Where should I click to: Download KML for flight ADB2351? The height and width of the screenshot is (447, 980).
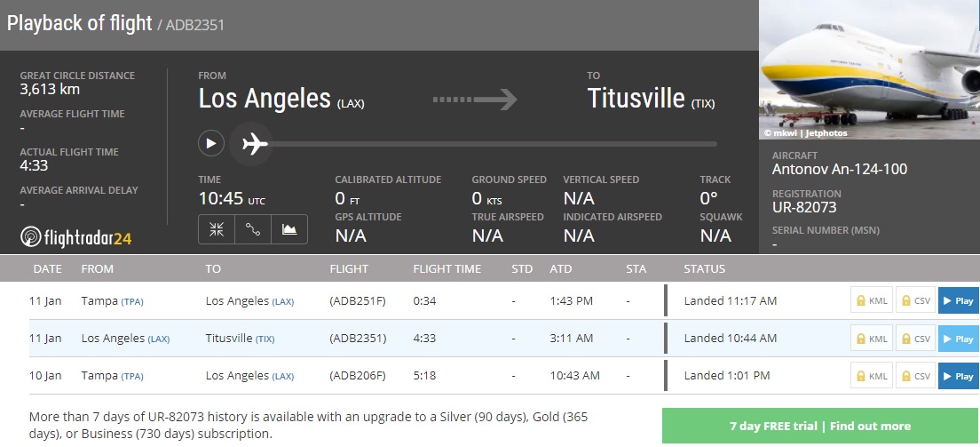tap(871, 339)
